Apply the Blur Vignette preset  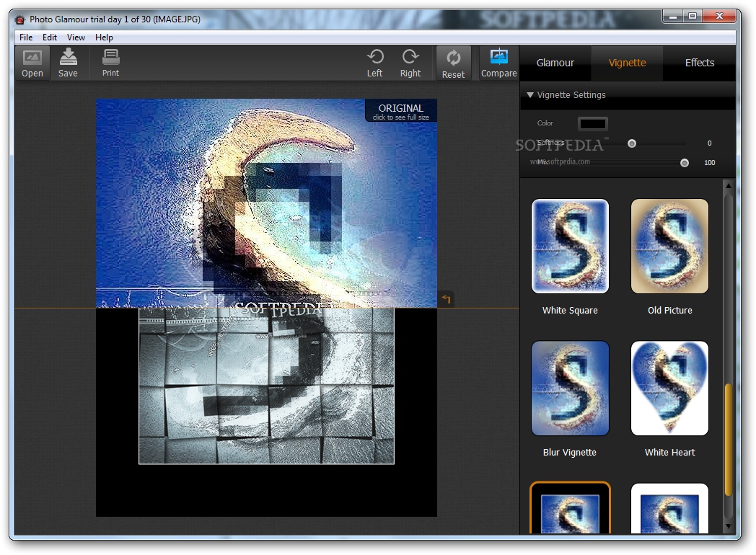point(570,388)
